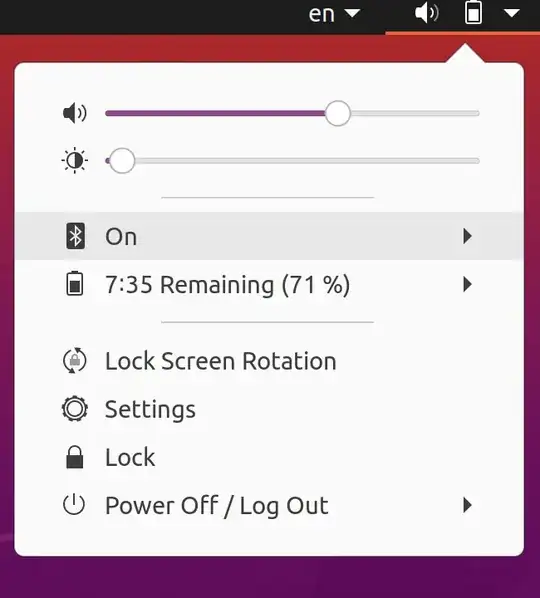Screen dimensions: 540x598
Task: Click the volume speaker icon beside the slider
Action: pyautogui.click(x=75, y=113)
